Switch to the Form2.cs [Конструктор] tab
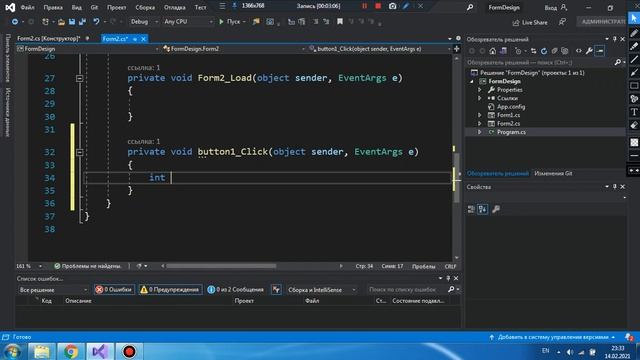The image size is (640, 360). pyautogui.click(x=49, y=39)
